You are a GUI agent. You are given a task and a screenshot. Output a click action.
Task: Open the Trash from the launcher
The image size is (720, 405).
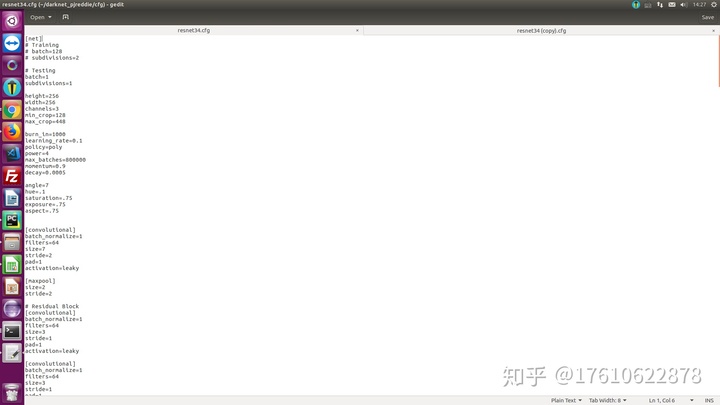coord(12,393)
